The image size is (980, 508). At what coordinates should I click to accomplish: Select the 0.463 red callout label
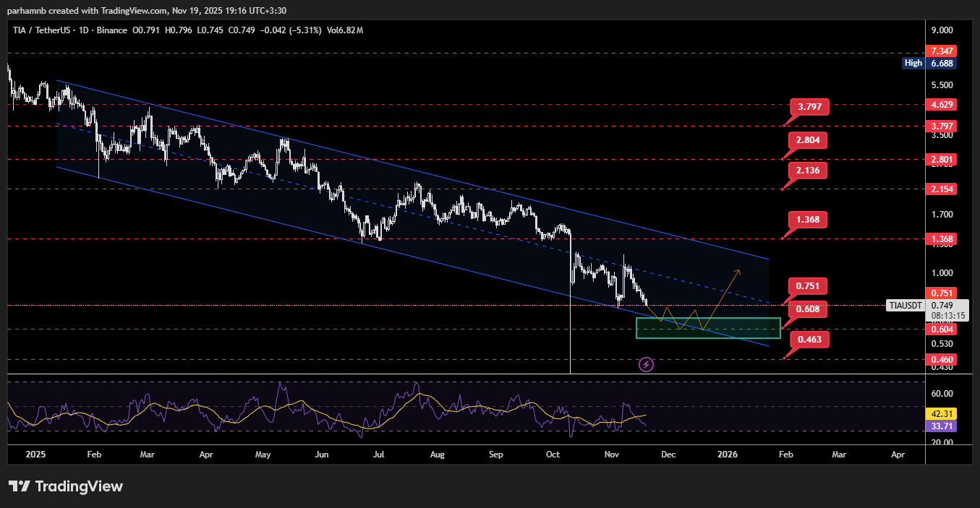coord(809,339)
